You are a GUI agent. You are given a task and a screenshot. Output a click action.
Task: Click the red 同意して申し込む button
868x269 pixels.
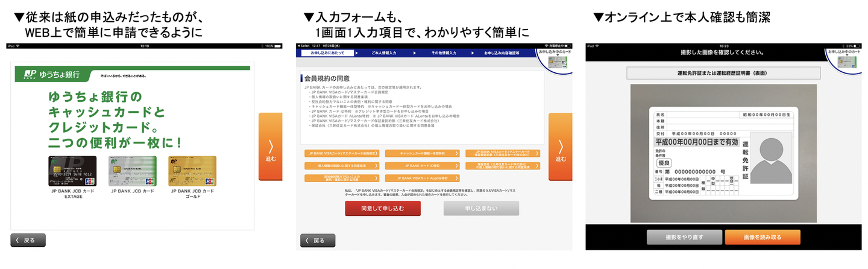coord(383,208)
